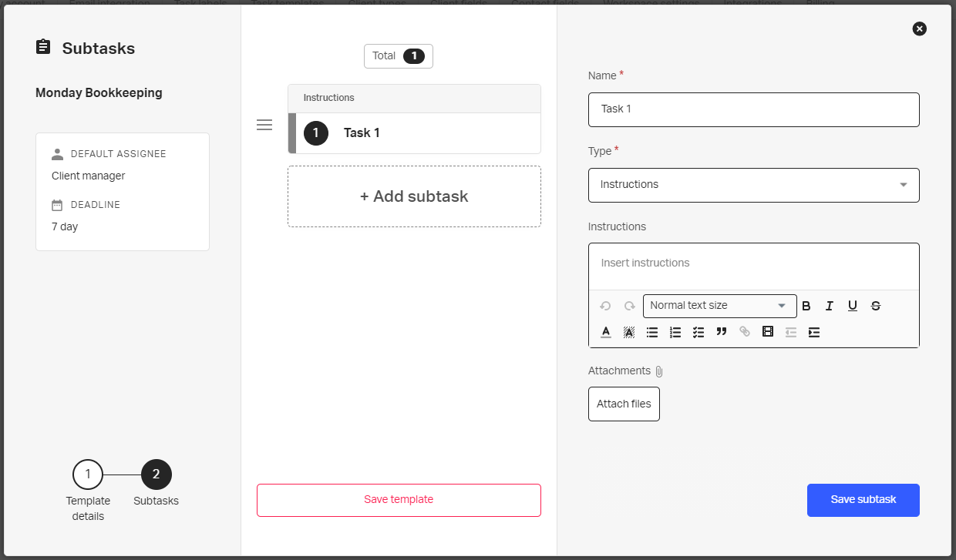The image size is (956, 560).
Task: Insert a checklist in instructions
Action: pos(698,332)
